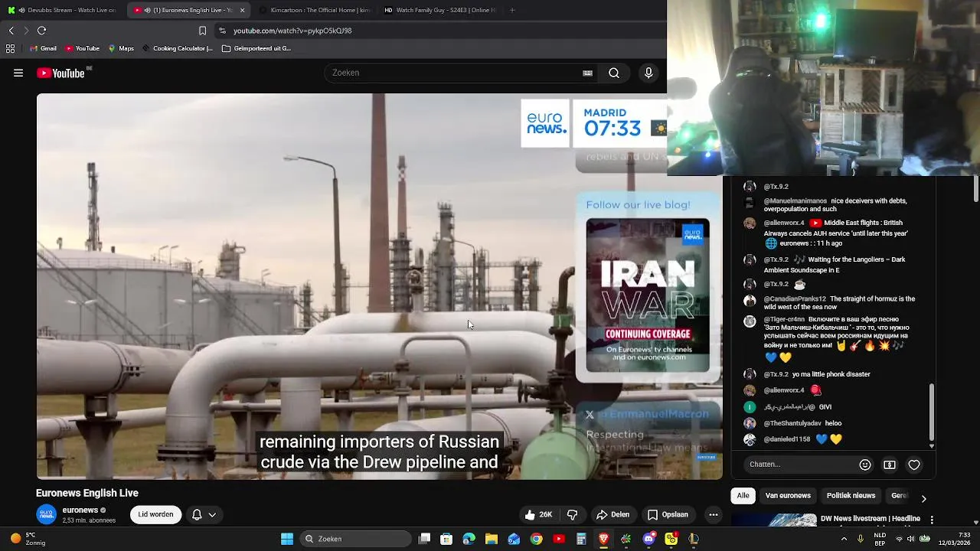Go forward in browser history
This screenshot has height=551, width=980.
26,31
